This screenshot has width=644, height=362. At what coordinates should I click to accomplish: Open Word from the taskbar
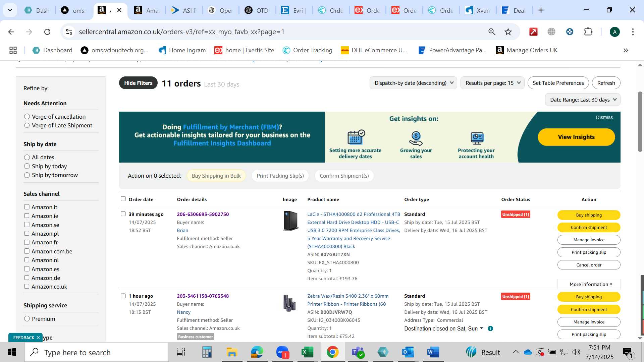pos(433,352)
